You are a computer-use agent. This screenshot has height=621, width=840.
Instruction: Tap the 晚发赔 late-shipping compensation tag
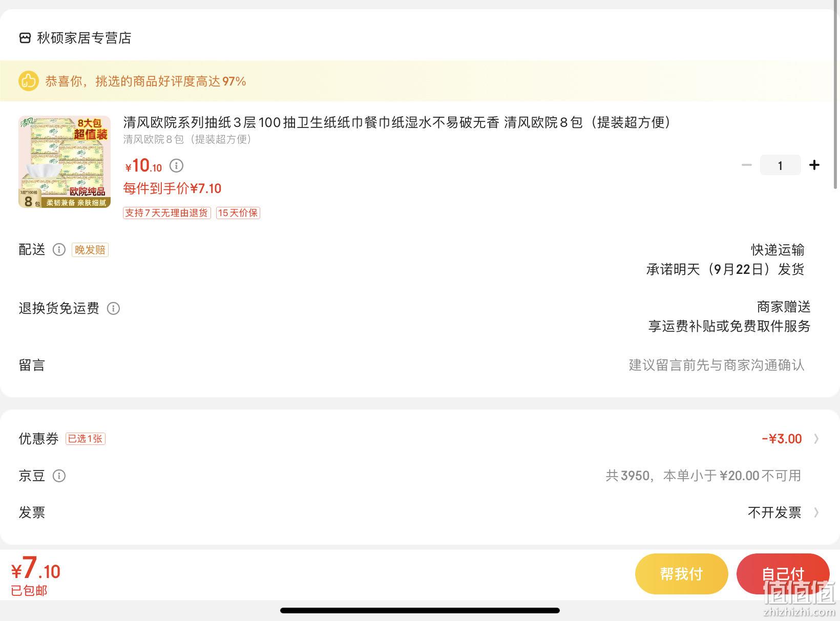coord(90,250)
